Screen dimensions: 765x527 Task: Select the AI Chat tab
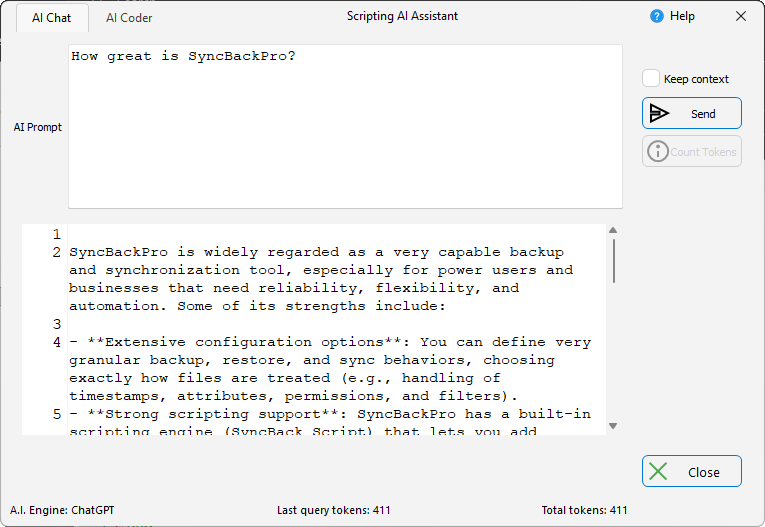(x=52, y=18)
